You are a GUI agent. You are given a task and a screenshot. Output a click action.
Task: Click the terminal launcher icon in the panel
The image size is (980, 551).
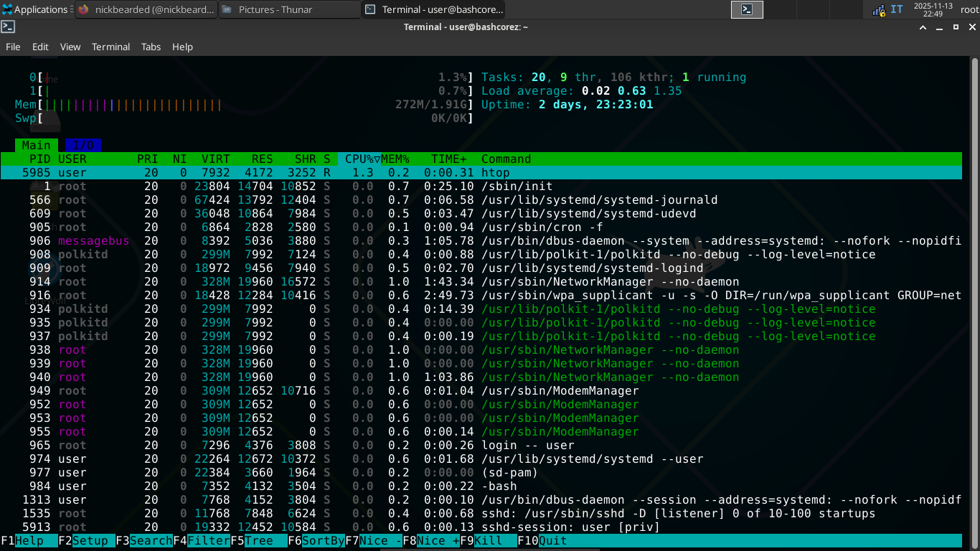pos(747,9)
